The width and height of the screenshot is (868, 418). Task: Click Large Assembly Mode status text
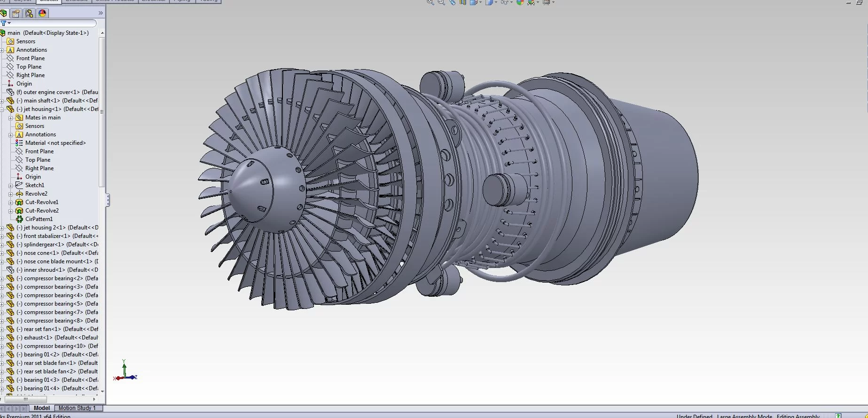coord(744,416)
